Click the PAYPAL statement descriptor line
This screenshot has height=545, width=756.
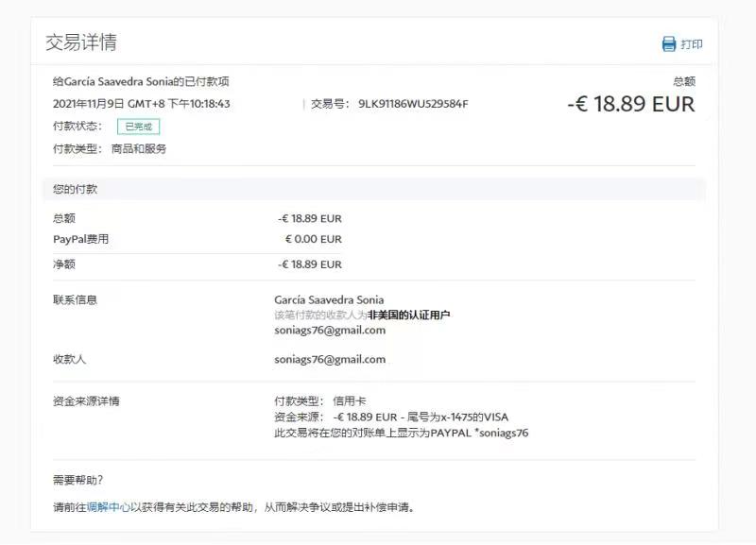point(401,433)
